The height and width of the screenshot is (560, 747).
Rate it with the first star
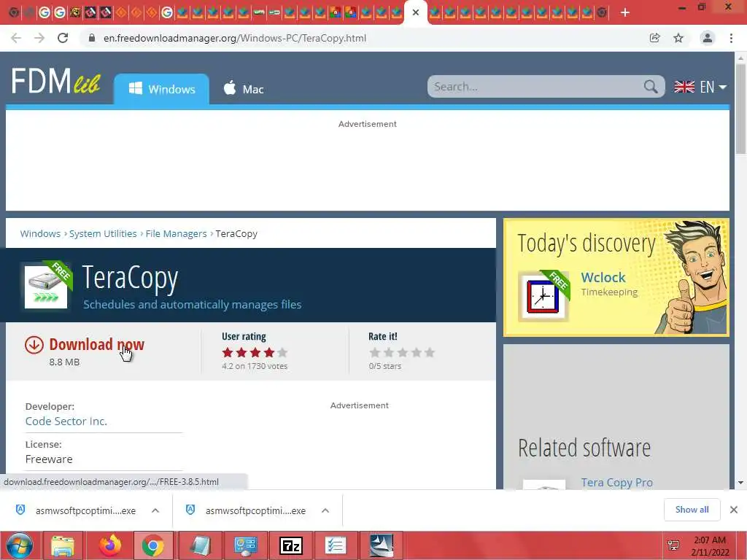(x=375, y=352)
